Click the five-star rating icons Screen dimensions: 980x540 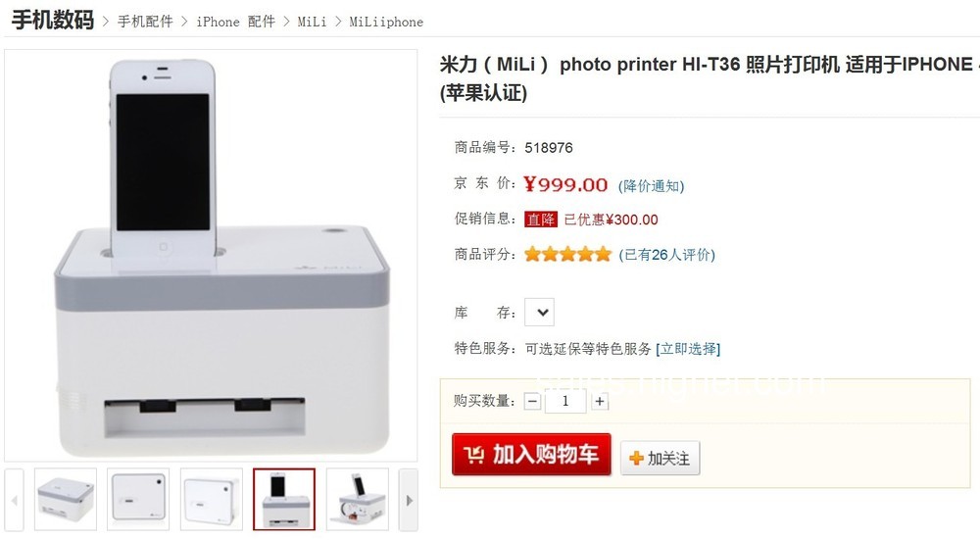tap(567, 255)
